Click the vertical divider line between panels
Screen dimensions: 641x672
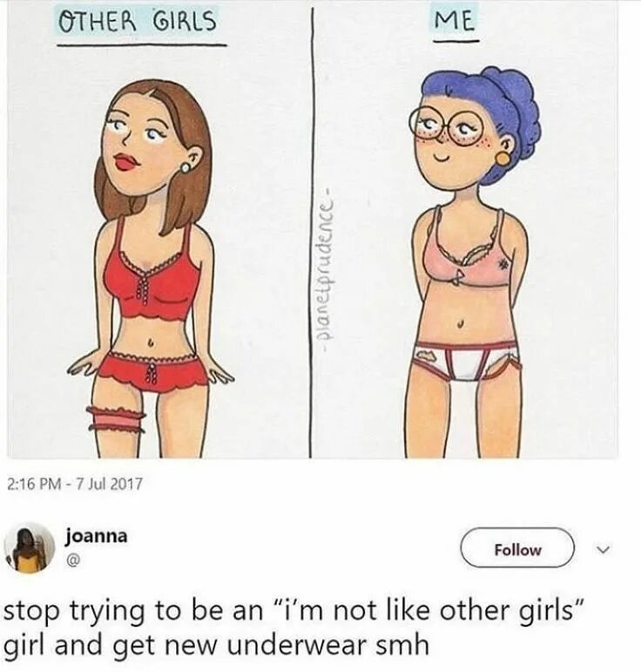(x=311, y=234)
